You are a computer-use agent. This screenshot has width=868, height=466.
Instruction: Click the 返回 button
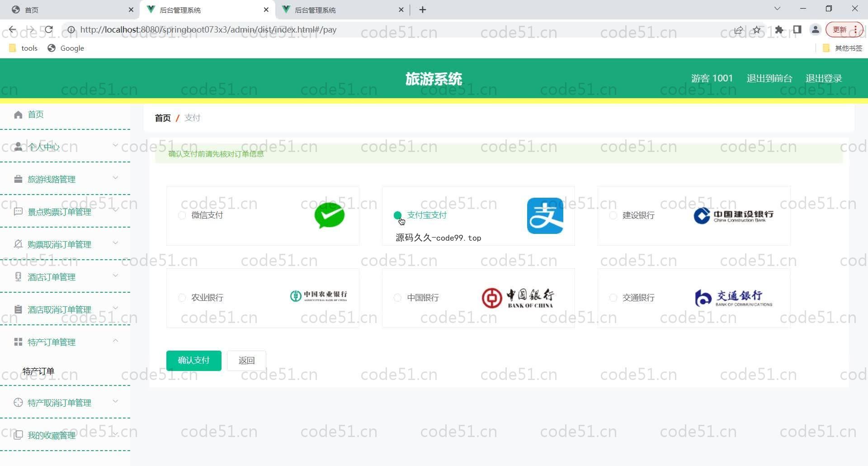[246, 361]
